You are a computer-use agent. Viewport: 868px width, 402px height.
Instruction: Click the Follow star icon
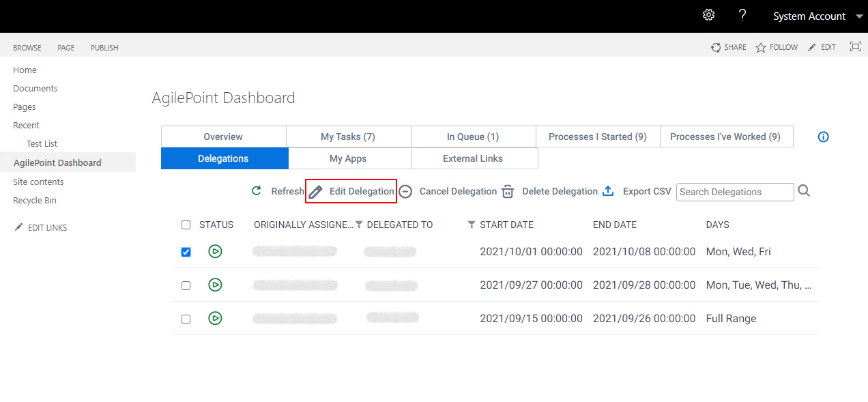[761, 48]
